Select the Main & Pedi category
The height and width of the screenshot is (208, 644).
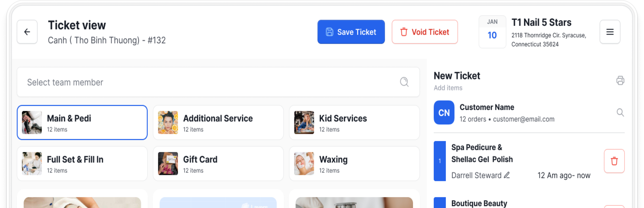tap(82, 122)
